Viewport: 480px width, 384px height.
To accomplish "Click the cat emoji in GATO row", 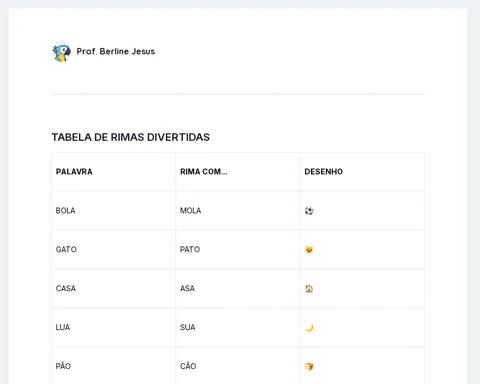I will (309, 250).
